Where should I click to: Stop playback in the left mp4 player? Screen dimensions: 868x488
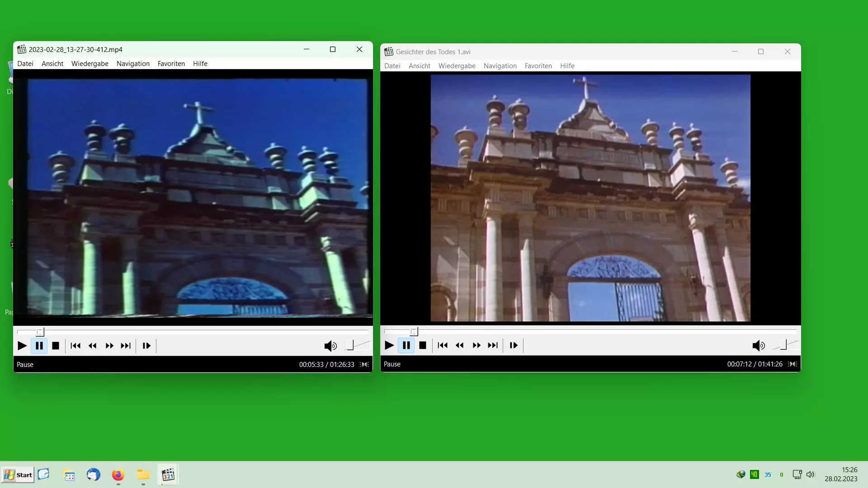tap(56, 346)
